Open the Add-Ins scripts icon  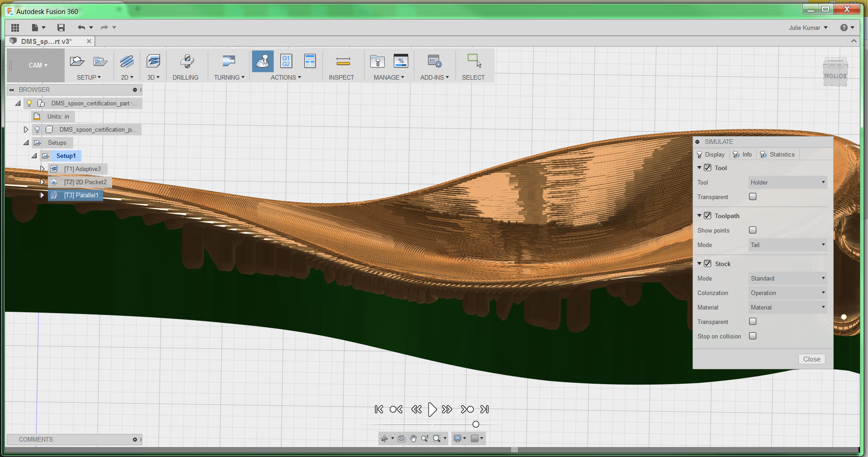tap(434, 61)
